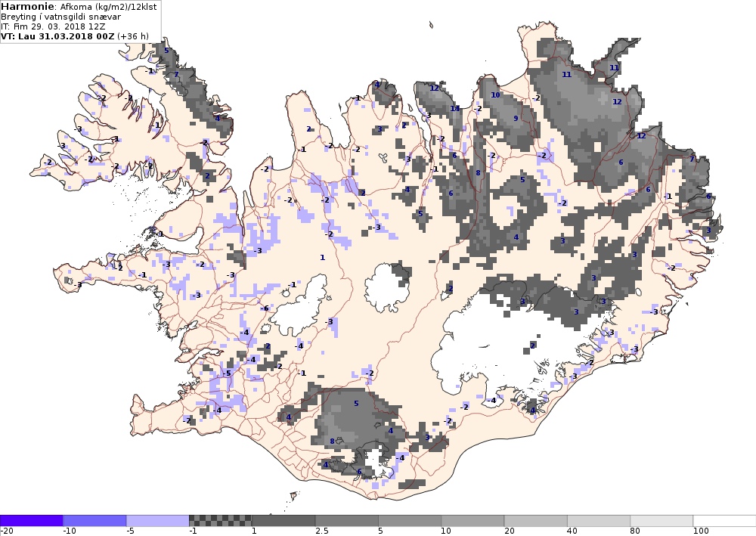
Task: Pick the gray 5 to 10 legend swatch
Action: point(410,521)
